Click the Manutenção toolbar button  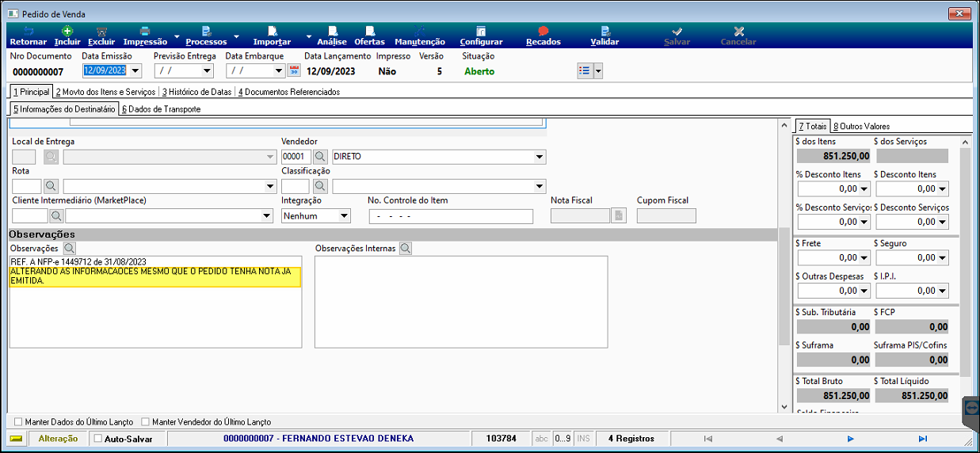pos(420,36)
